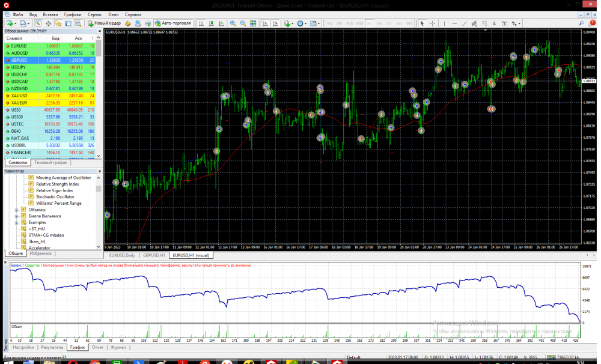The width and height of the screenshot is (601, 364).
Task: Select XAUUSD in Market Watch
Action: point(19,96)
